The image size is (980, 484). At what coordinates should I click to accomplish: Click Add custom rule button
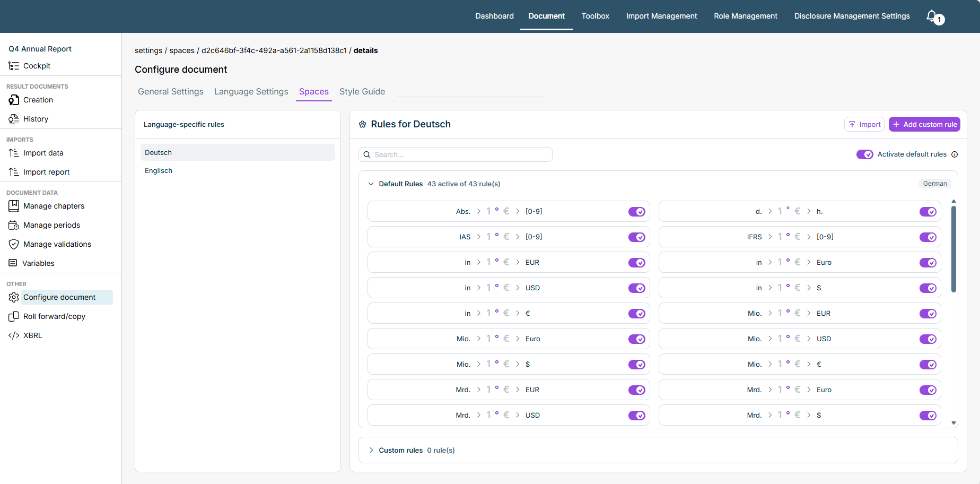point(924,124)
